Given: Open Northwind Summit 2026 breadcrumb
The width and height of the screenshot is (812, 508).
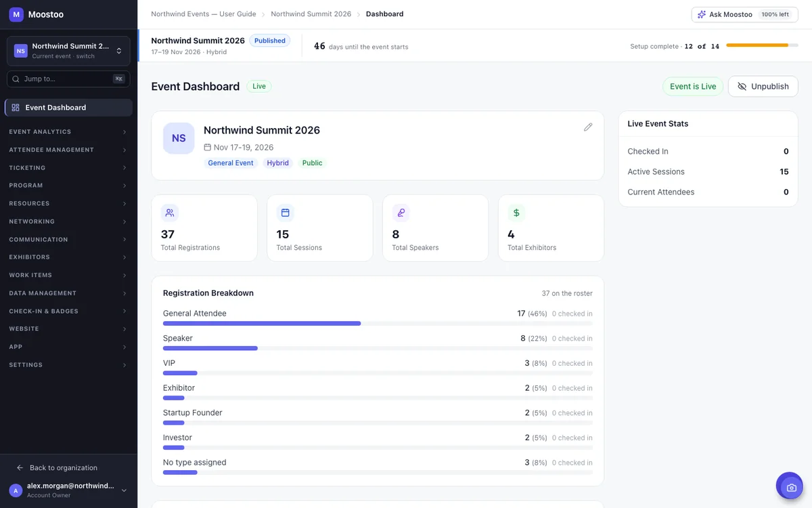Looking at the screenshot, I should point(311,14).
